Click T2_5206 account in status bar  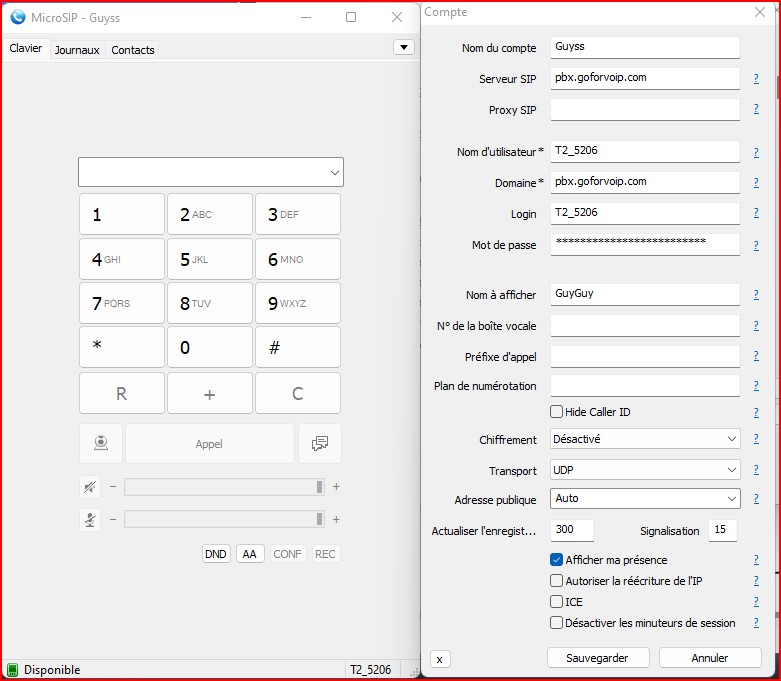[x=371, y=670]
